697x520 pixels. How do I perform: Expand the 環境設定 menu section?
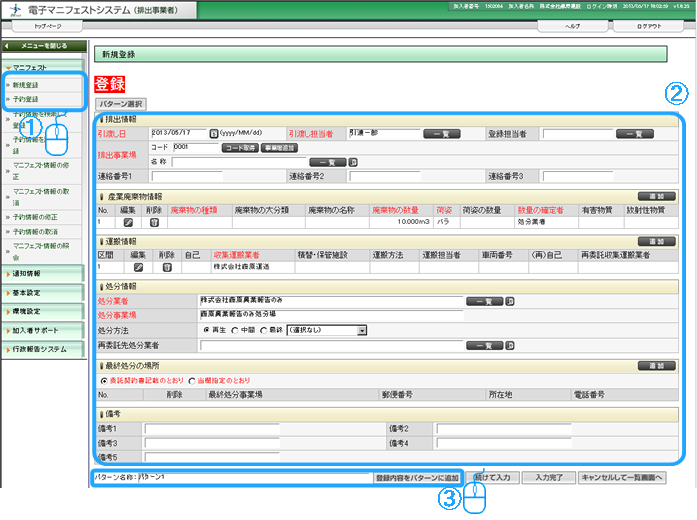[x=43, y=312]
